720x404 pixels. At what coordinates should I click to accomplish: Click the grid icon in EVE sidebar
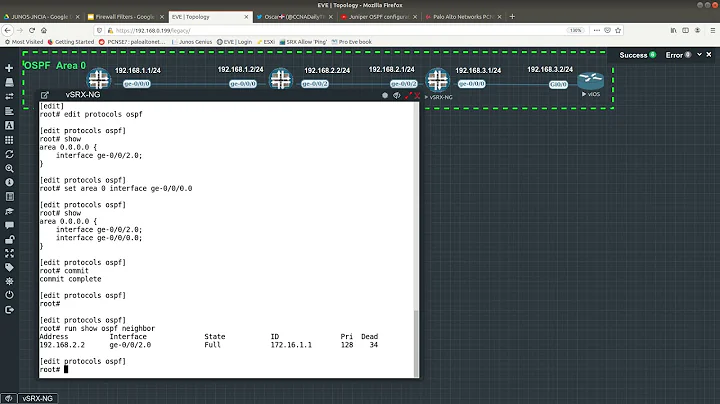[9, 140]
